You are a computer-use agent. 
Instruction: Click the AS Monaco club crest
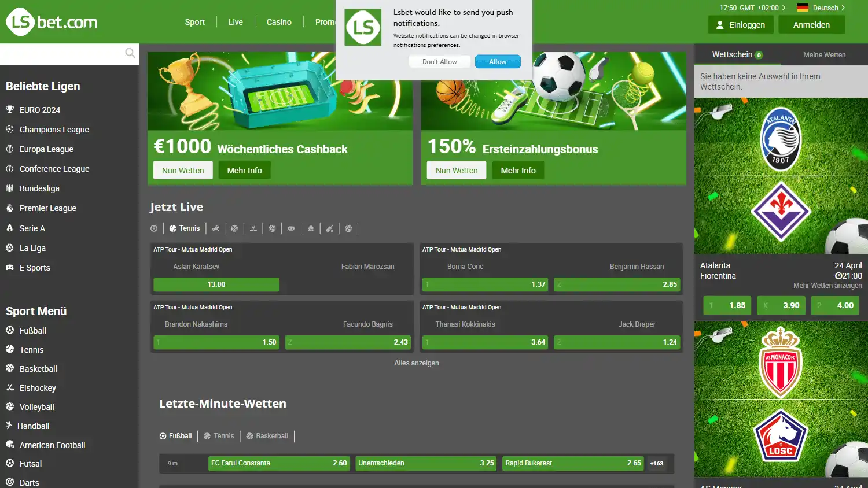click(x=781, y=363)
